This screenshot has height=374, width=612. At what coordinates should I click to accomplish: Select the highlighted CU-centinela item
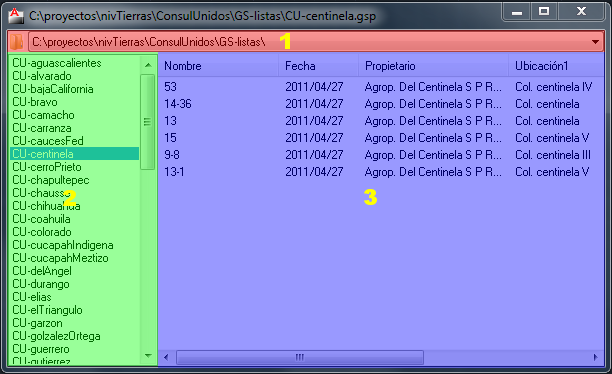point(74,154)
